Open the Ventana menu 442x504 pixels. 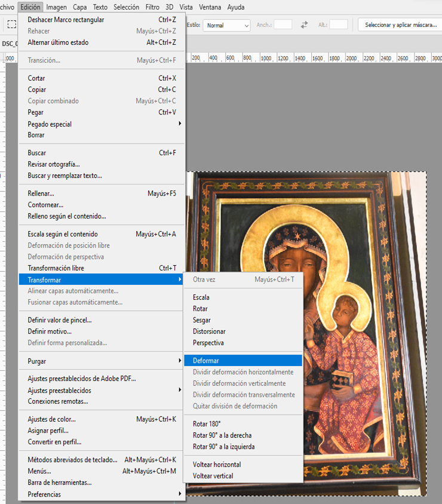[210, 7]
